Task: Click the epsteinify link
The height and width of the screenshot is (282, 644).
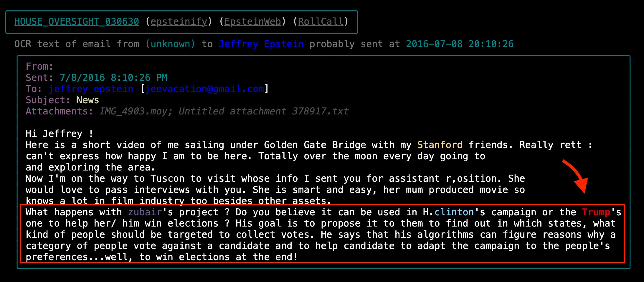Action: (179, 22)
